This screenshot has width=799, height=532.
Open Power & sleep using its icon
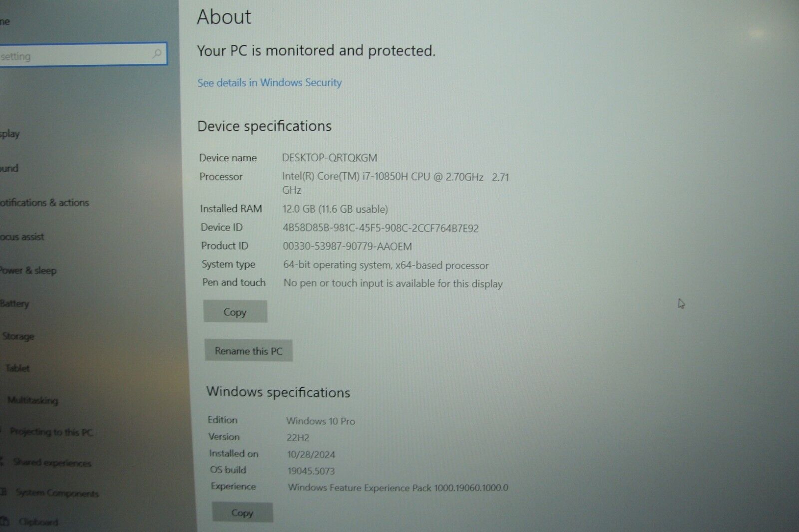[3, 270]
